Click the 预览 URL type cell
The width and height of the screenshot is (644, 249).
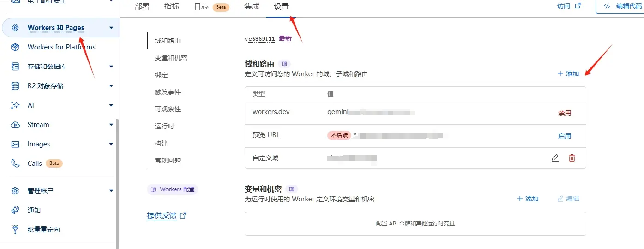266,135
